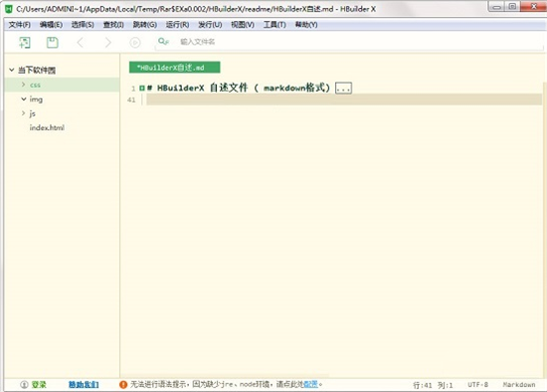Click the file search magnifier icon

point(163,42)
